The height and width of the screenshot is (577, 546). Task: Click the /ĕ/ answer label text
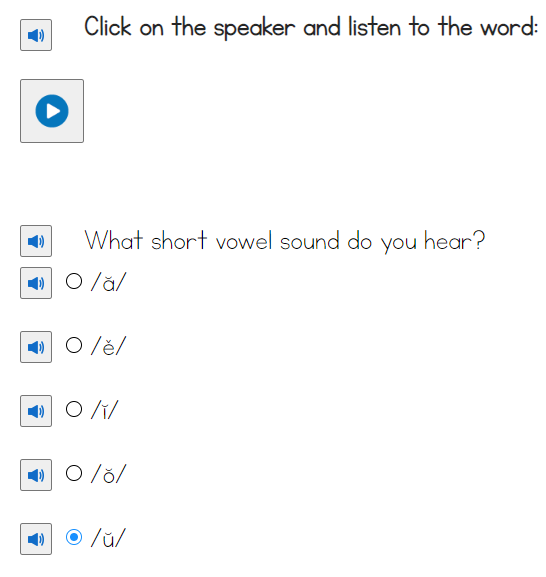pos(109,346)
